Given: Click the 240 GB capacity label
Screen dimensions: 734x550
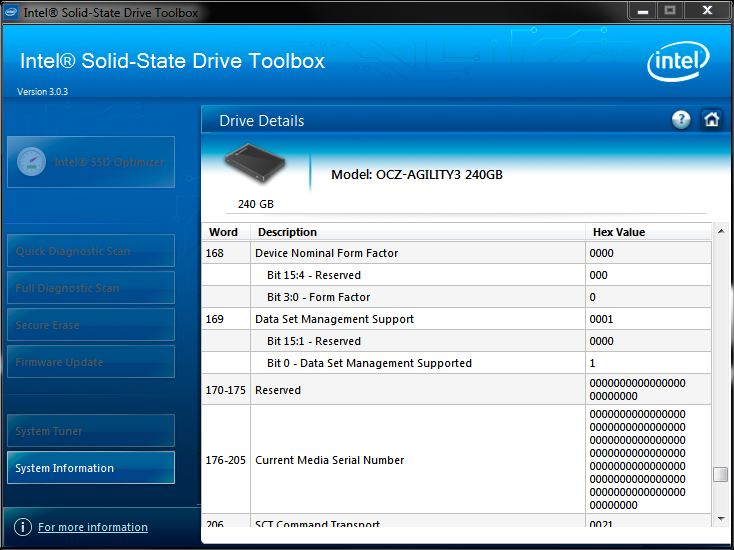Looking at the screenshot, I should click(x=256, y=204).
